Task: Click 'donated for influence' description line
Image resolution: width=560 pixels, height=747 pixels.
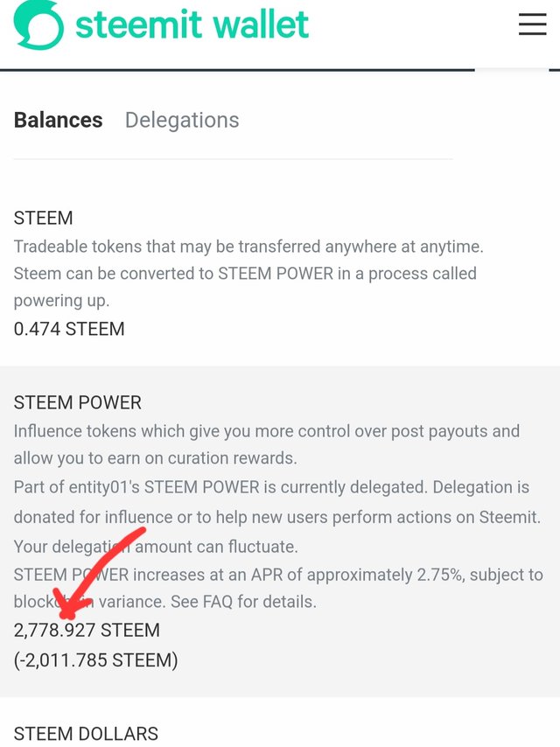Action: pos(276,517)
